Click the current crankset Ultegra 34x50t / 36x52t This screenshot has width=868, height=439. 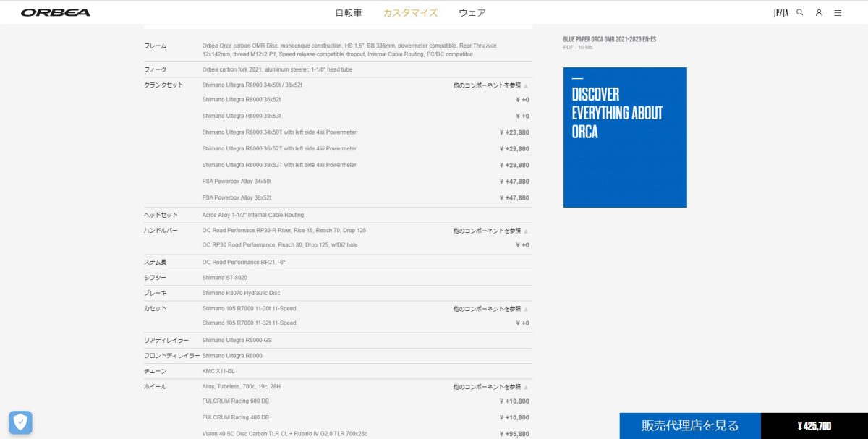(252, 85)
